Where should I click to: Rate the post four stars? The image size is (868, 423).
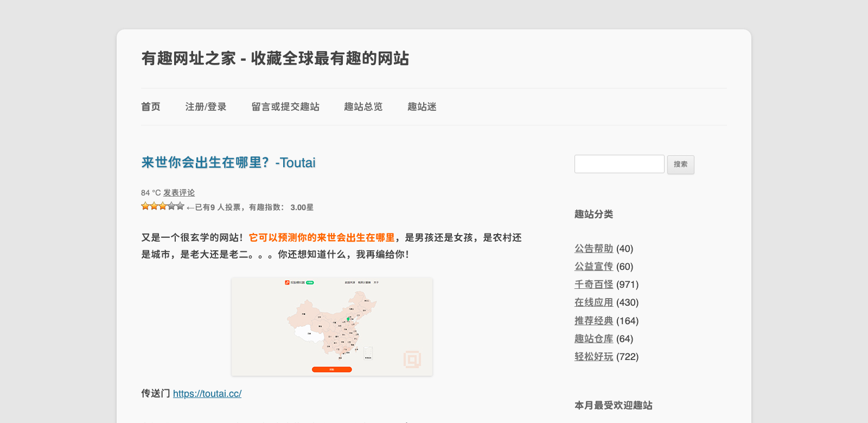pyautogui.click(x=171, y=206)
